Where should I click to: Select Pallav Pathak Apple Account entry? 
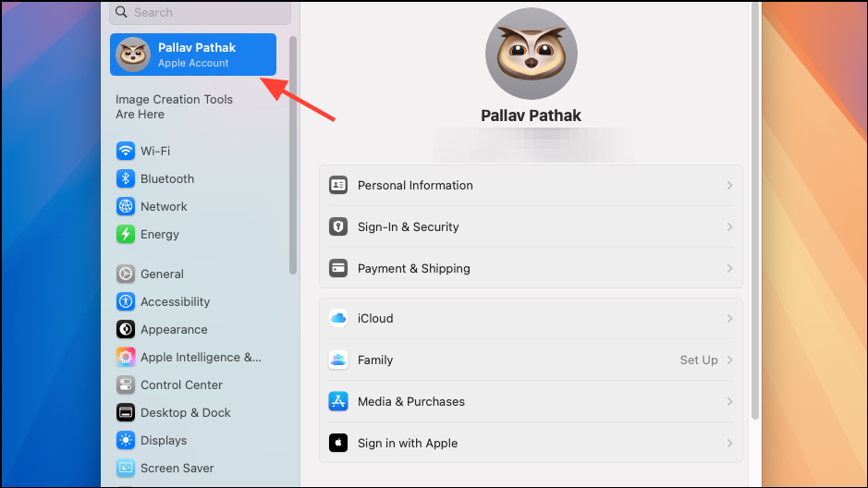[x=193, y=55]
